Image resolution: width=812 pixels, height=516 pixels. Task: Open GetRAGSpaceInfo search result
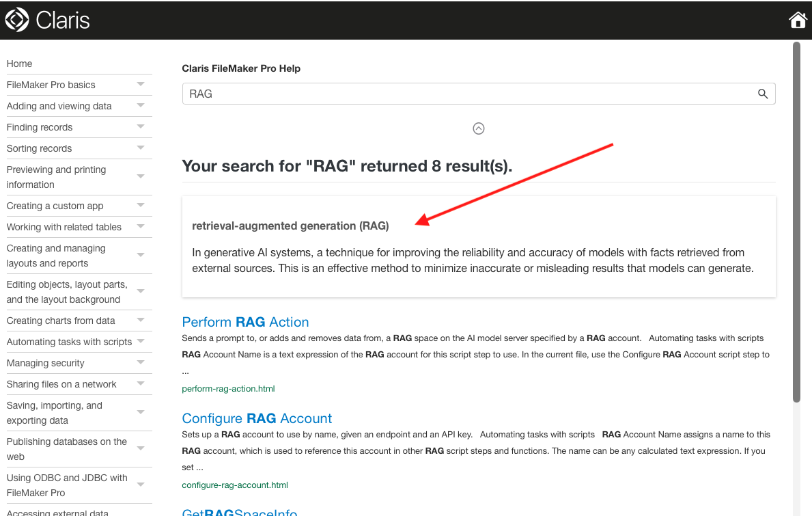(x=240, y=512)
